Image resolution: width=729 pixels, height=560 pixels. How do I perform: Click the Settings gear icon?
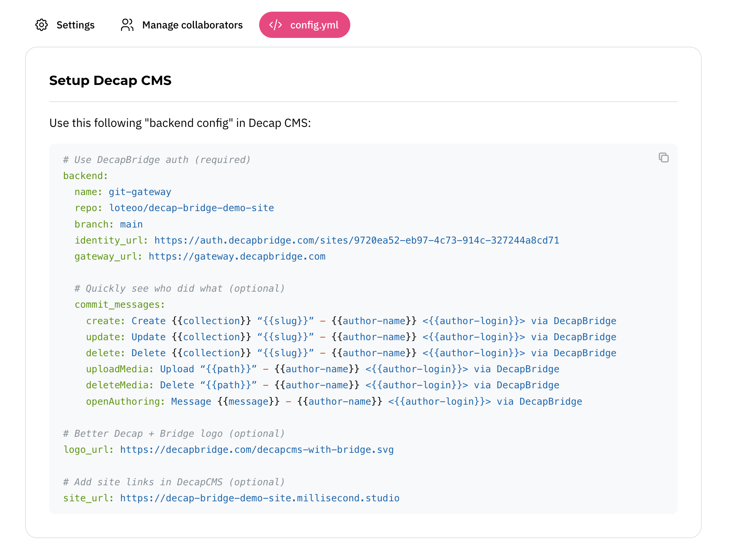(42, 25)
